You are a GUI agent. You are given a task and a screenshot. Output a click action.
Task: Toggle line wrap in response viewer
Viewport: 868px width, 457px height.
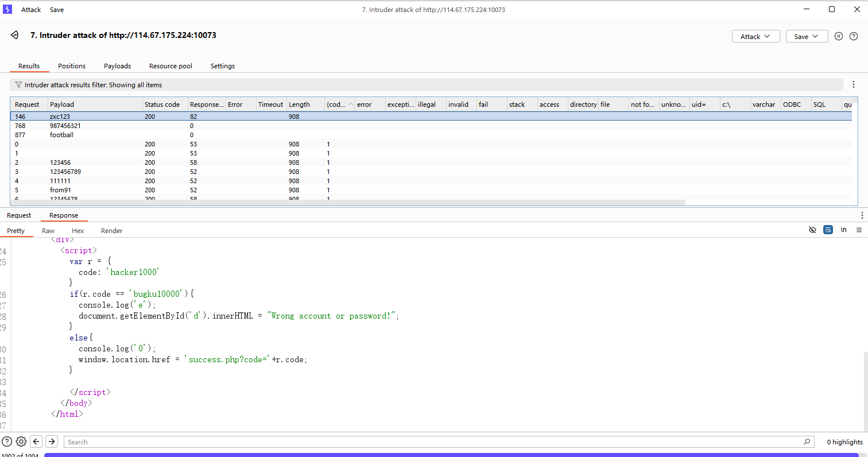[828, 230]
